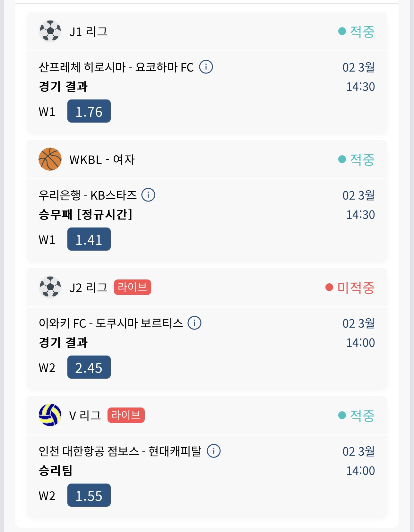Viewport: 414px width, 532px height.
Task: Open info for 이와키 FC - 도쿠시마 보르티스
Action: [194, 323]
